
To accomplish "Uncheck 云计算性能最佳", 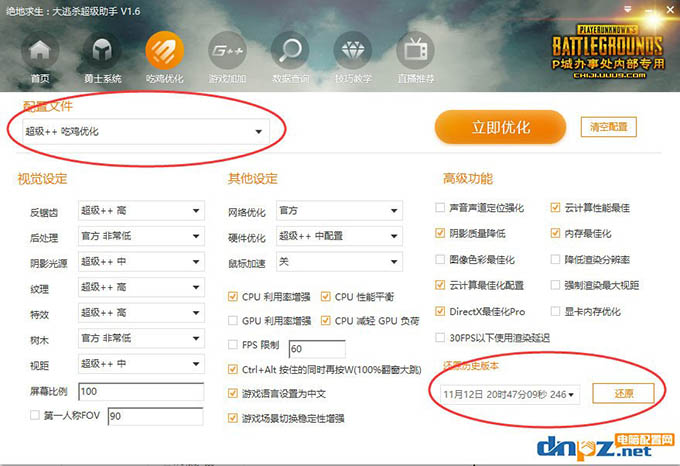I will [x=555, y=208].
